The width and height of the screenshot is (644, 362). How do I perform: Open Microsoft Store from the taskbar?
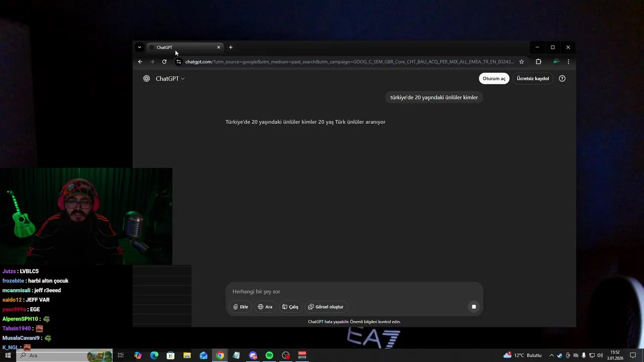click(x=171, y=355)
